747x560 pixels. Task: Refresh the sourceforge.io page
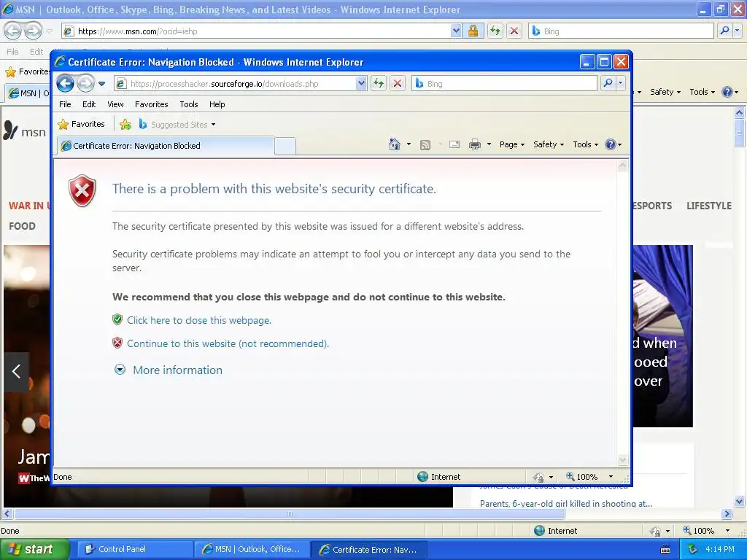[x=379, y=84]
